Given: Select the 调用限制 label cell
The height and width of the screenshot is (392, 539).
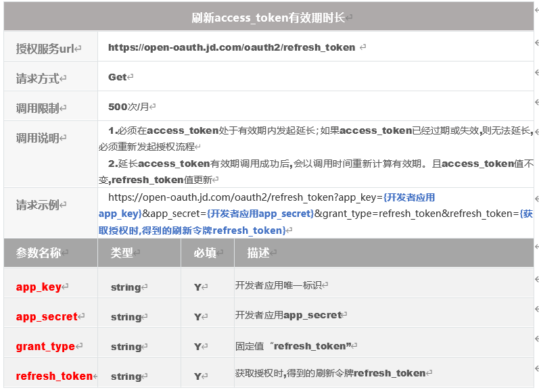Looking at the screenshot, I should point(51,106).
